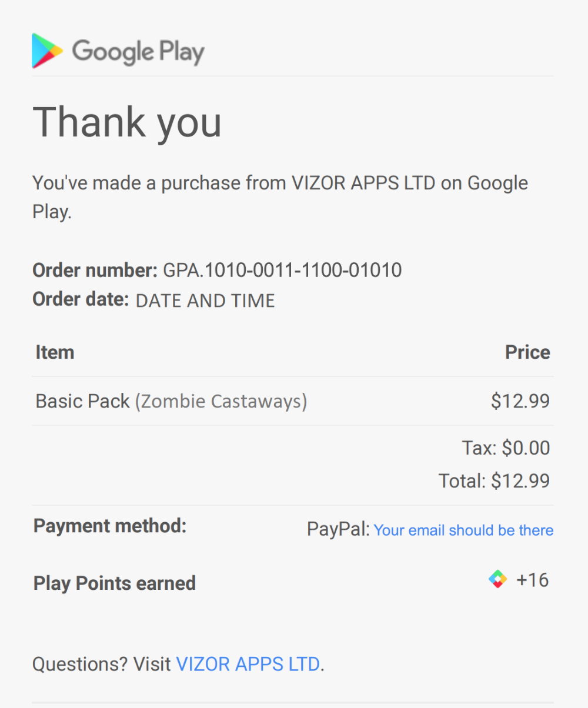This screenshot has height=708, width=588.
Task: Click the Zombie Castaways game title
Action: (221, 402)
